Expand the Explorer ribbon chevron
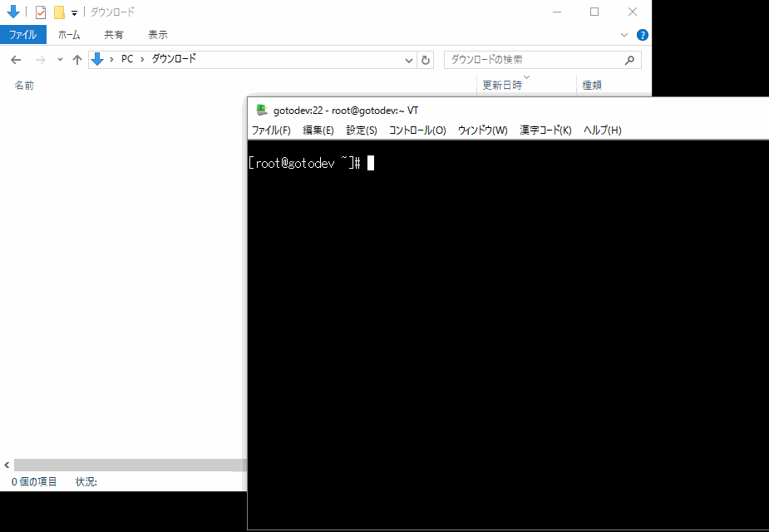Screen dimensions: 769x532 624,35
